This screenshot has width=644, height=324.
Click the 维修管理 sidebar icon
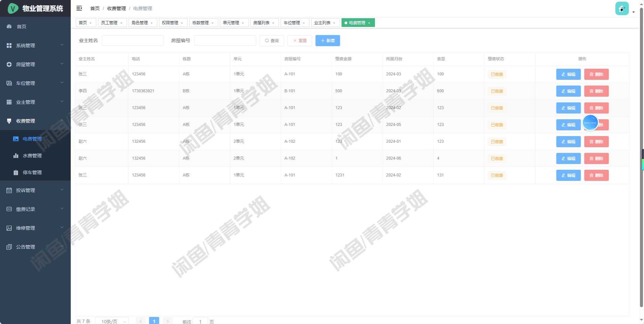tap(9, 228)
